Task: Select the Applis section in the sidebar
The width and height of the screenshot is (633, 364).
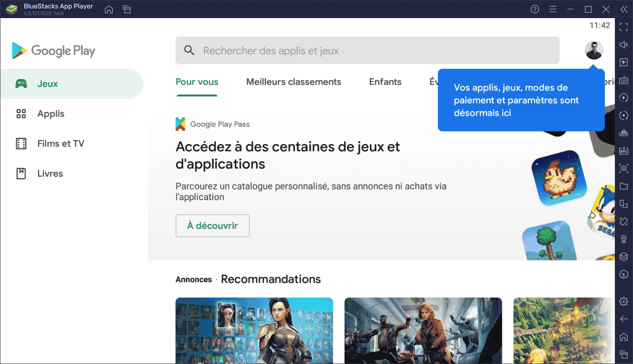Action: (x=50, y=114)
